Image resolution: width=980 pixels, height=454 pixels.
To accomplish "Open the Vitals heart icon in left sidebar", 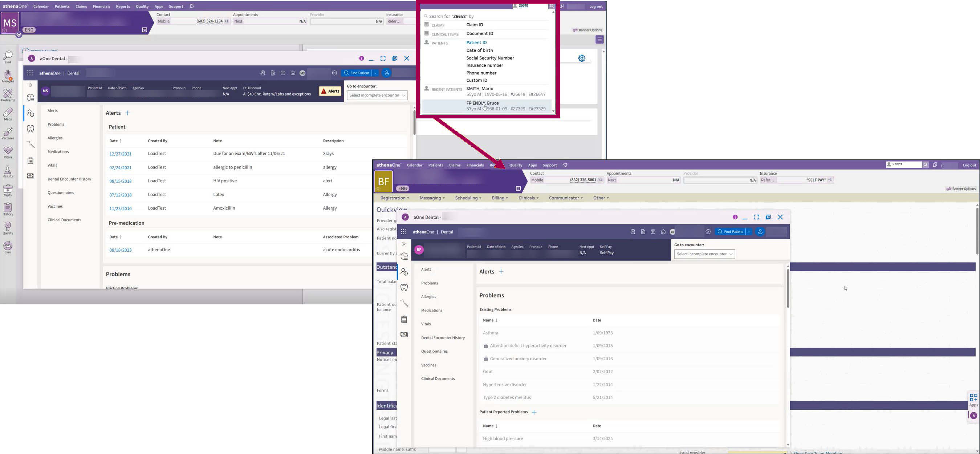I will [8, 152].
